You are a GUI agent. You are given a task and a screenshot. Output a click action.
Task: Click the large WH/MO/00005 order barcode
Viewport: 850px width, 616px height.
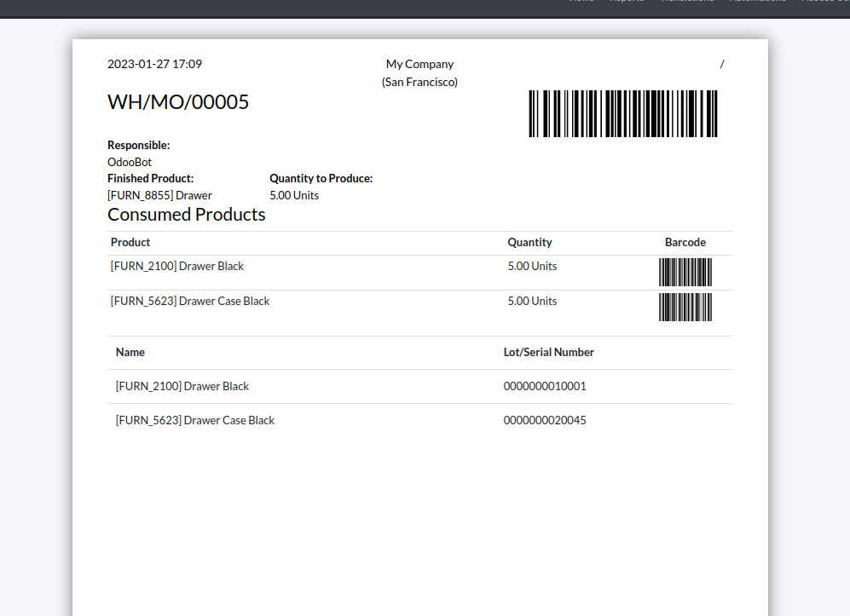click(623, 114)
